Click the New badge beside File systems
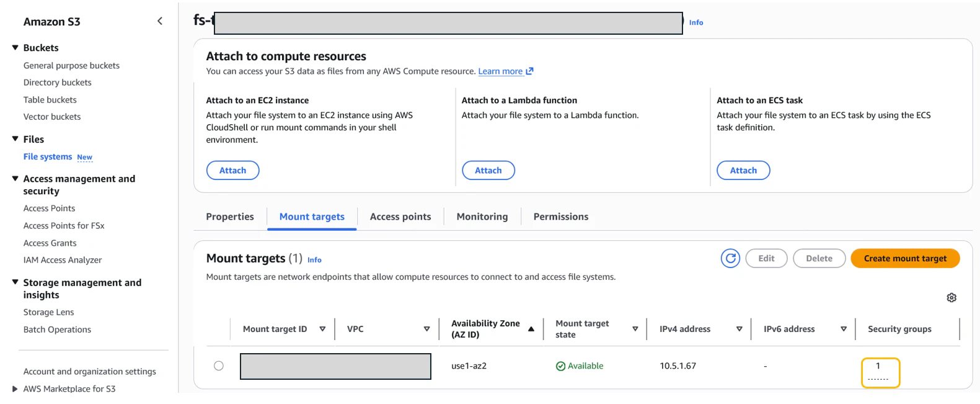 pyautogui.click(x=84, y=158)
